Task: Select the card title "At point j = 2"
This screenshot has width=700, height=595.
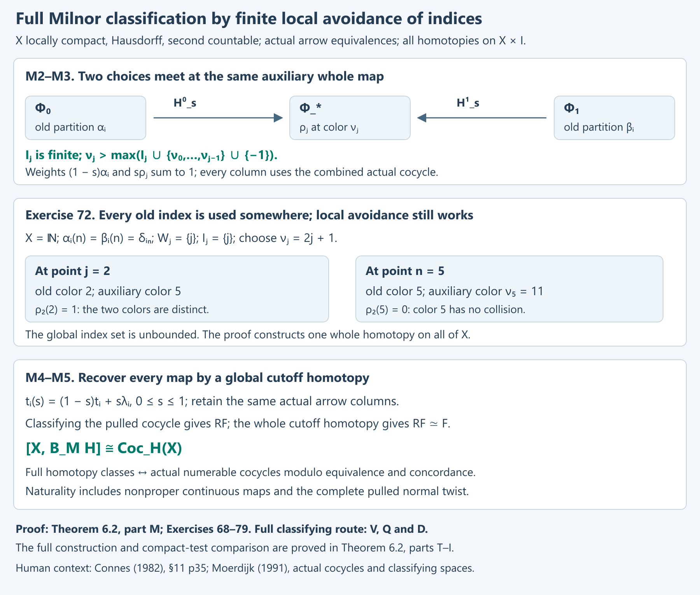Action: (73, 271)
